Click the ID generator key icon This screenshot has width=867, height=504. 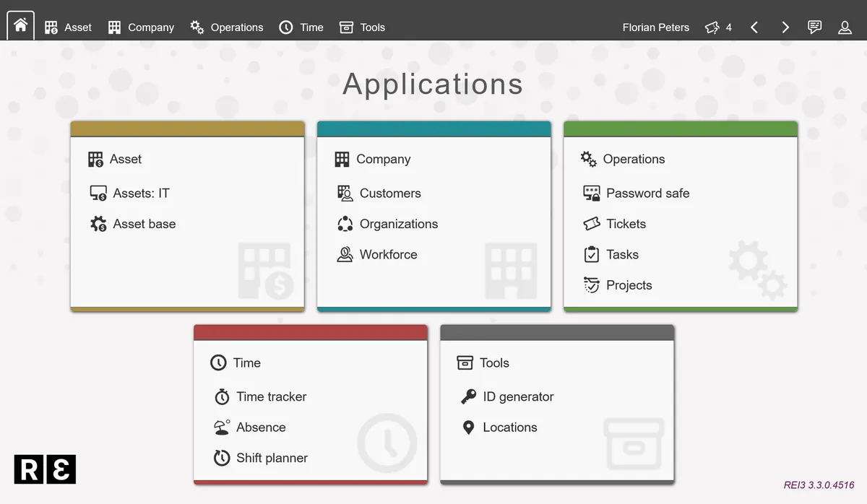click(468, 397)
